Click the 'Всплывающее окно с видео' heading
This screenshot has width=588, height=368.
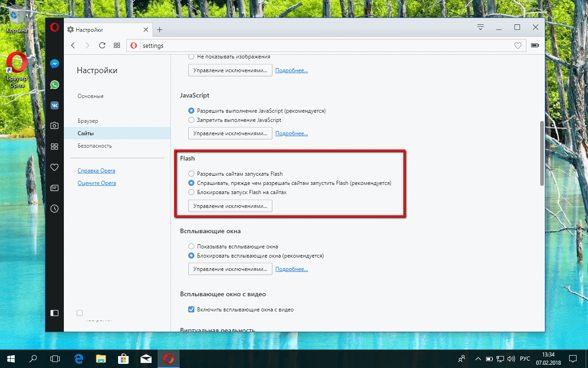(223, 294)
